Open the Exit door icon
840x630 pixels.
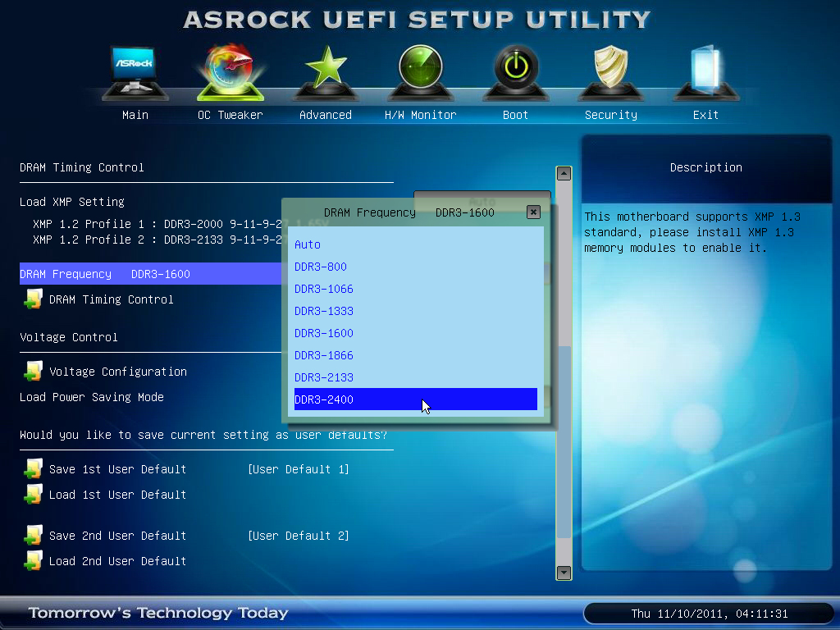point(705,73)
